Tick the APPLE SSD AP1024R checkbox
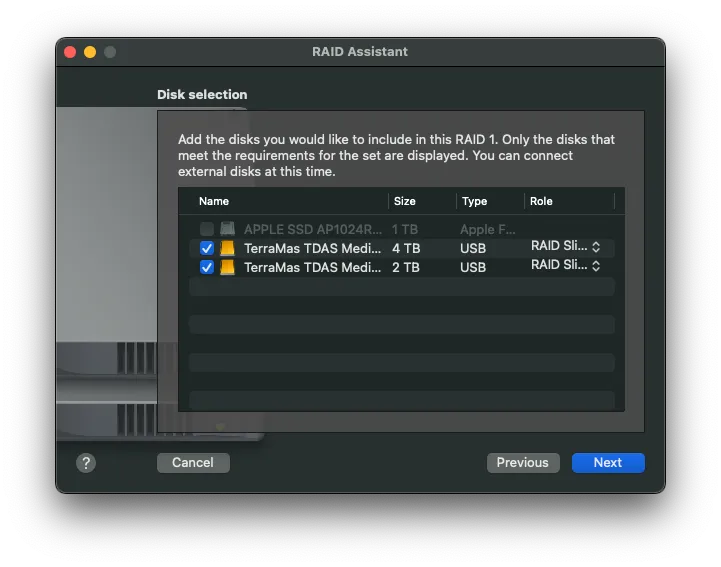Viewport: 721px width, 567px height. (207, 229)
